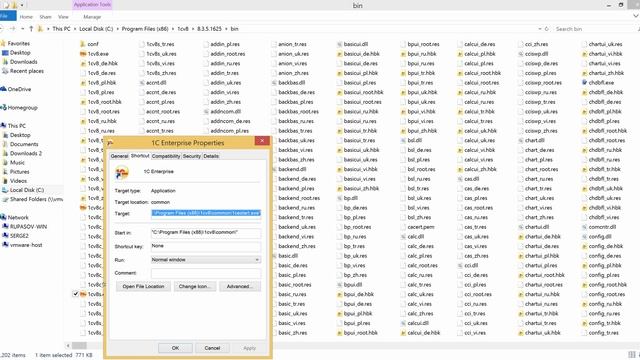The width and height of the screenshot is (640, 360).
Task: Open Downloads under Favorites
Action: pyautogui.click(x=23, y=62)
